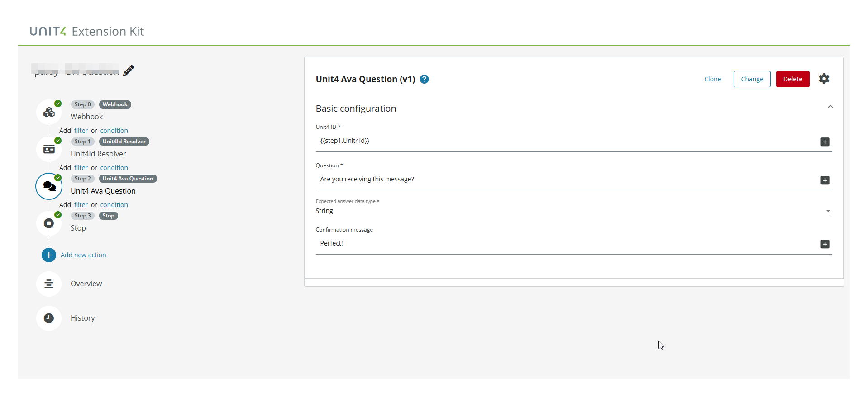The image size is (868, 397).
Task: Insert variable into Question field
Action: coord(825,180)
